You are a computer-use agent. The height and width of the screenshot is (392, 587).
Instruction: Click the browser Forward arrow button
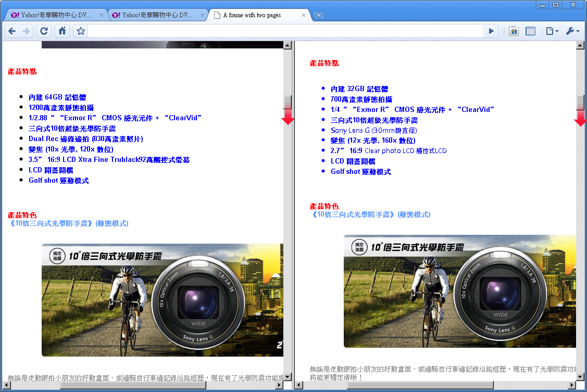pos(26,31)
